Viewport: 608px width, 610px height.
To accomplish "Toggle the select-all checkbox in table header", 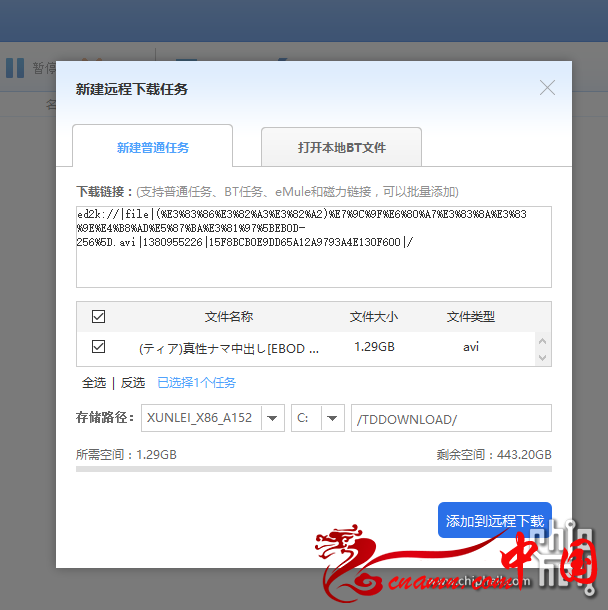I will click(x=98, y=317).
